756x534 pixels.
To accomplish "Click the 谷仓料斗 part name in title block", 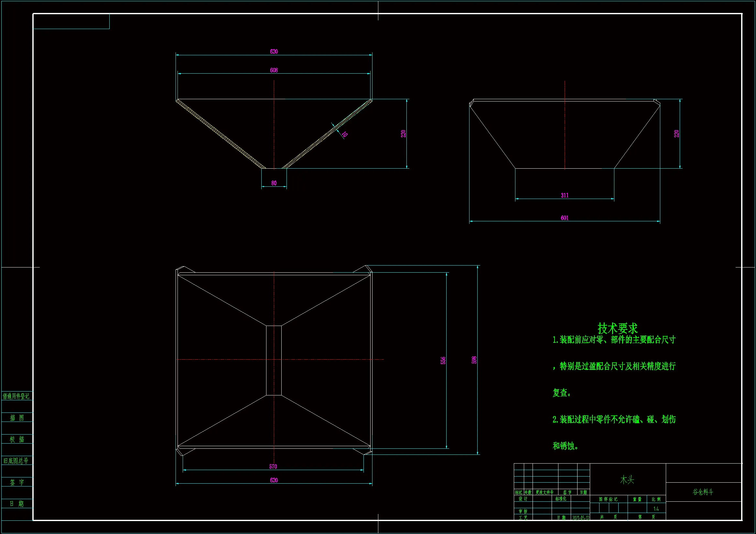I will pos(703,492).
